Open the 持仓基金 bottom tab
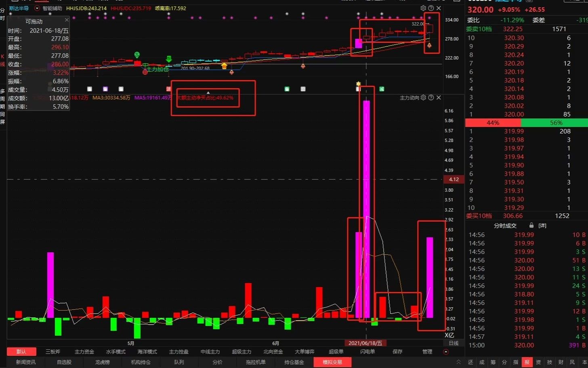588x368 pixels. click(x=294, y=362)
